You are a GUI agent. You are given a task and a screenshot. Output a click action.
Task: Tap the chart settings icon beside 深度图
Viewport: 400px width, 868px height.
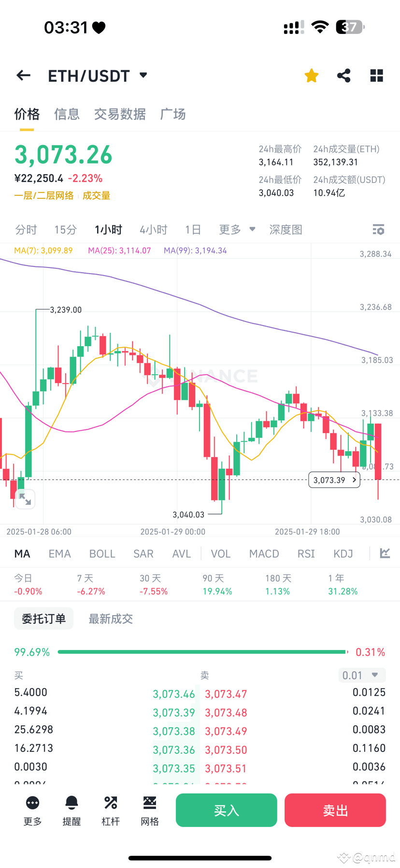(x=378, y=229)
